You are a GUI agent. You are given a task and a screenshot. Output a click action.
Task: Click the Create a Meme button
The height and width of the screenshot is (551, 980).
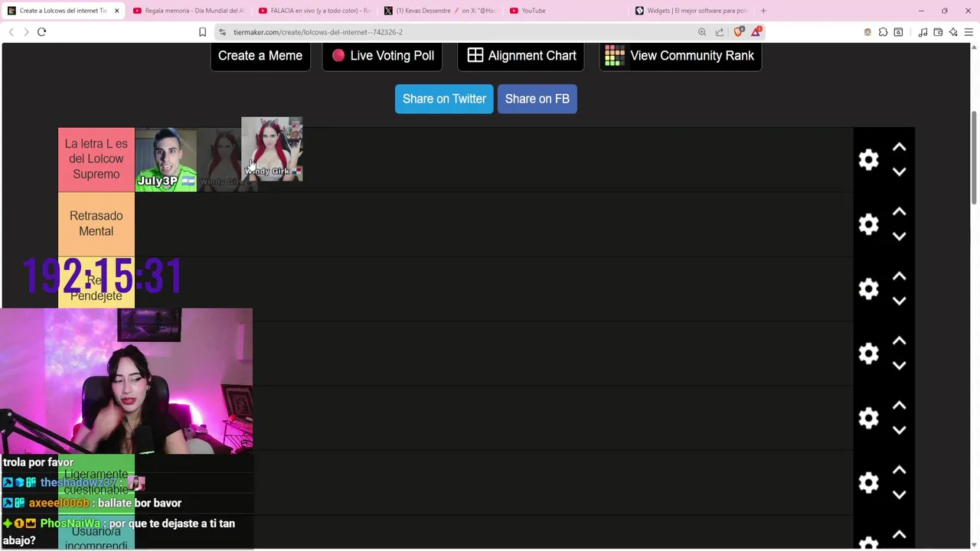[260, 56]
